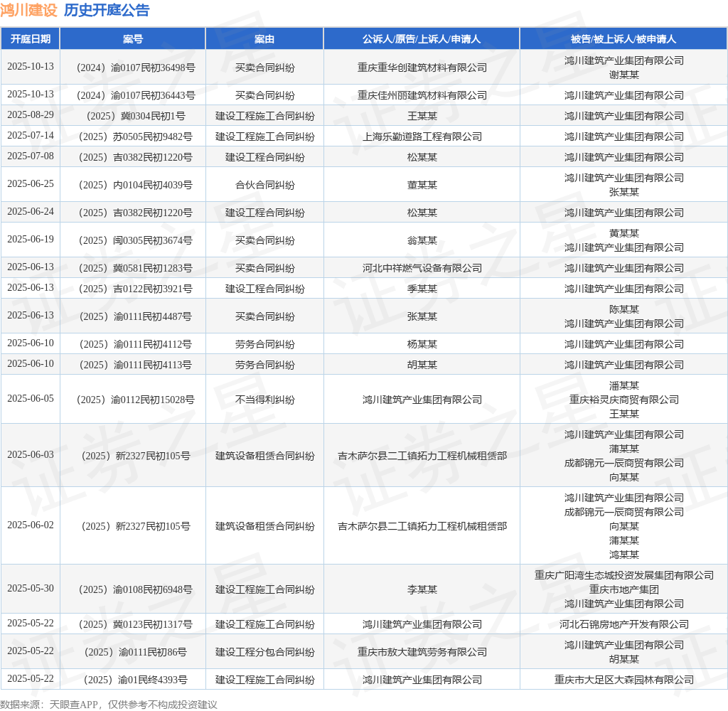Click defendant 潘某某
Image resolution: width=728 pixels, height=711 pixels.
624,386
